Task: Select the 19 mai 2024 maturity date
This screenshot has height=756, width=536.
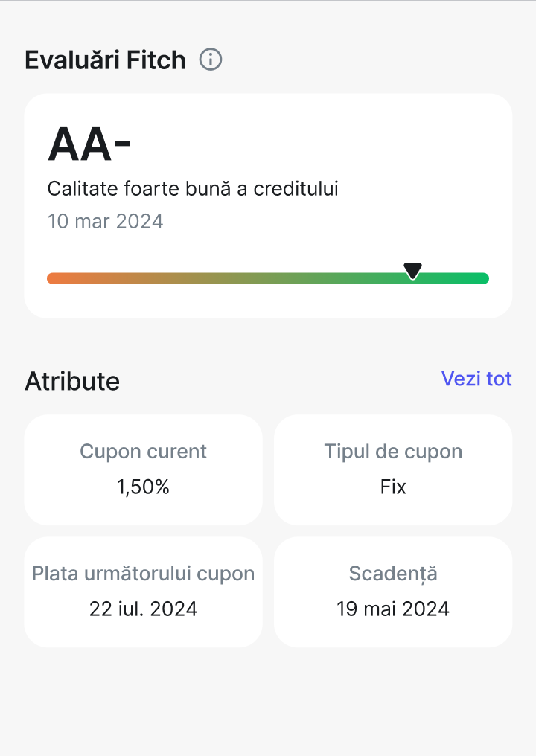Action: [393, 609]
